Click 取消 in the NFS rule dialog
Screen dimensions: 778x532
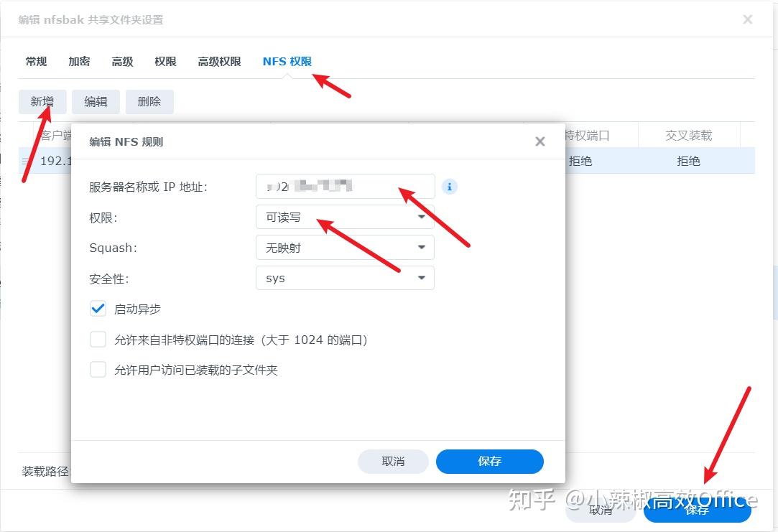(x=393, y=462)
